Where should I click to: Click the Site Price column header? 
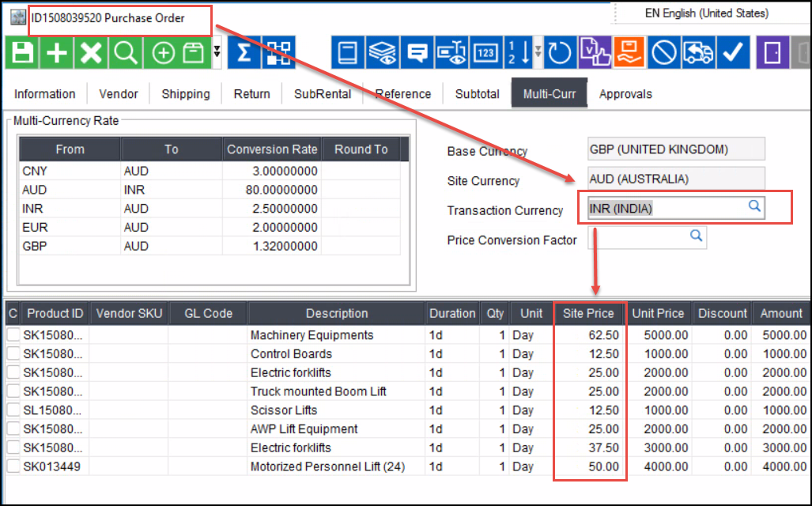tap(588, 313)
